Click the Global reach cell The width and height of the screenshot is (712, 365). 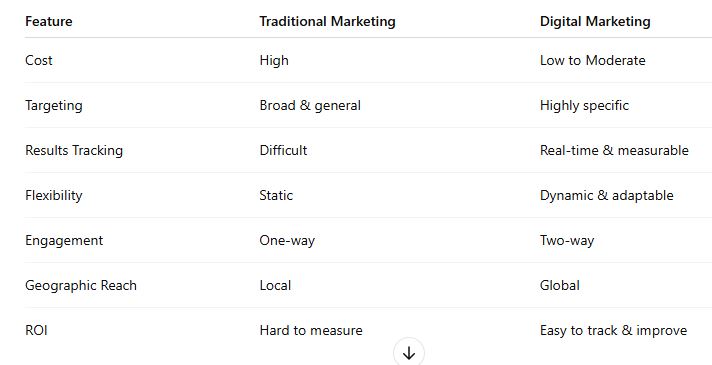coord(559,286)
